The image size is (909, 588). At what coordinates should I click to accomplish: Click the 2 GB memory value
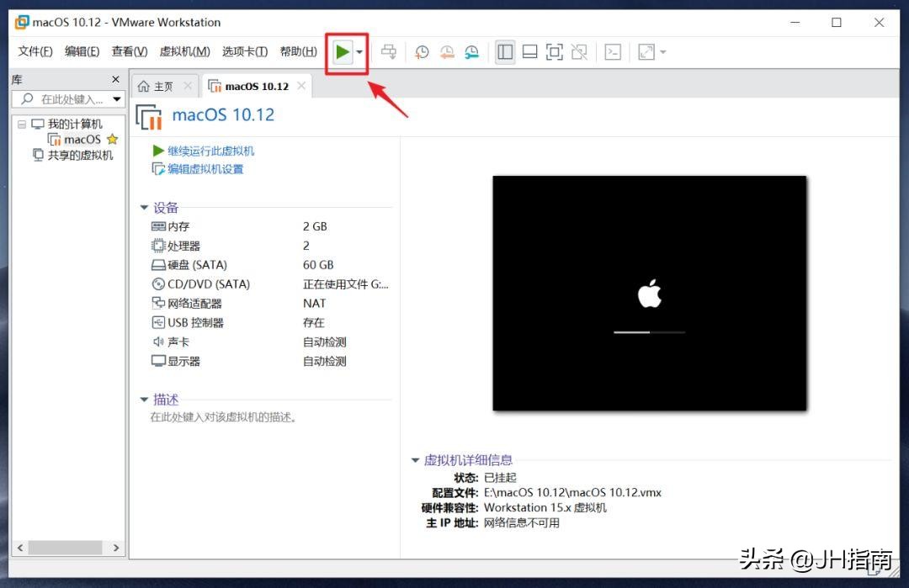(x=315, y=226)
